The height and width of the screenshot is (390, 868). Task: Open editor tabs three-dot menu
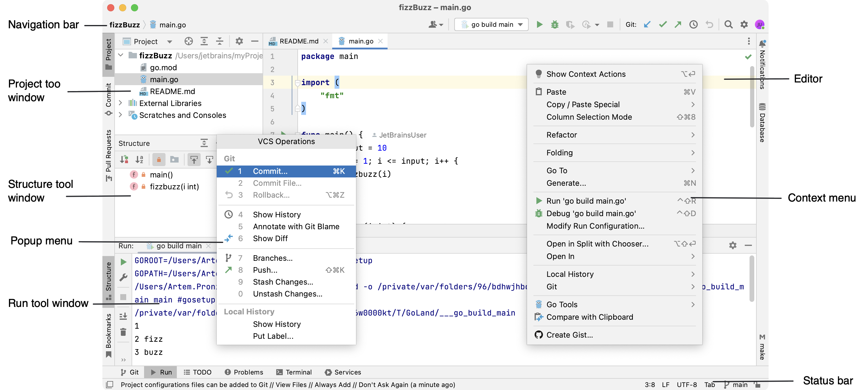pos(749,41)
